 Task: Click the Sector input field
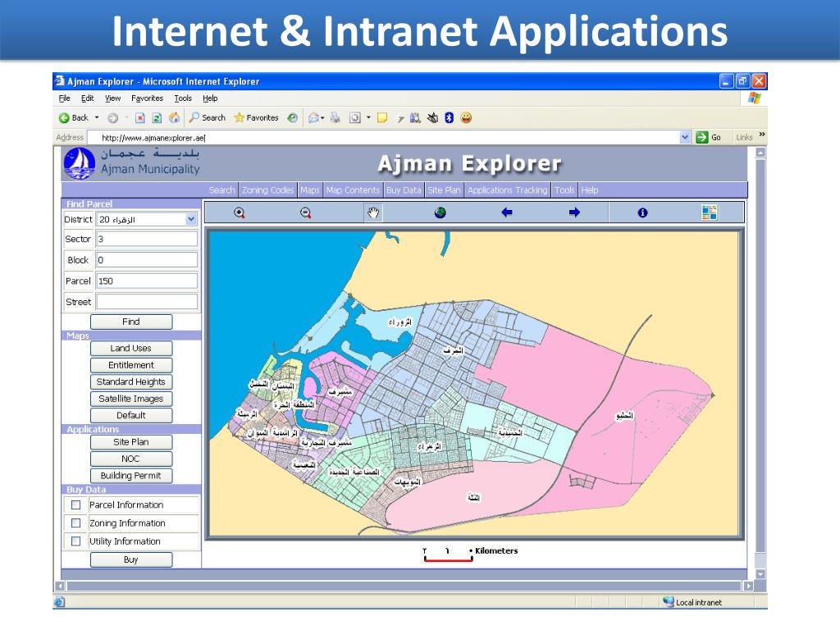(147, 239)
